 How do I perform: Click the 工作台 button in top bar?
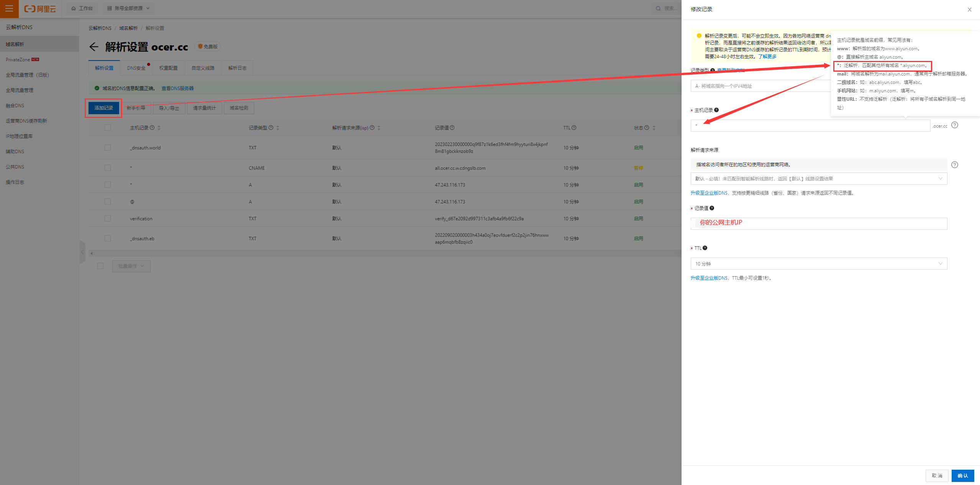coord(82,8)
